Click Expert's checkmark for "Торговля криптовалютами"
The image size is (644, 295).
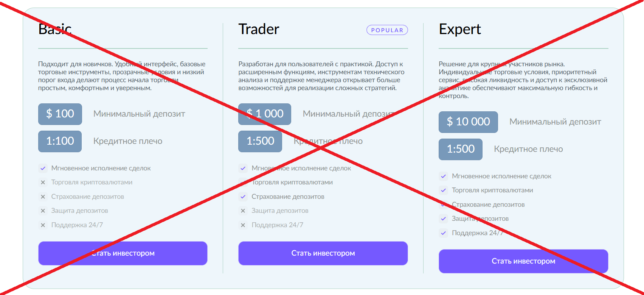(444, 190)
